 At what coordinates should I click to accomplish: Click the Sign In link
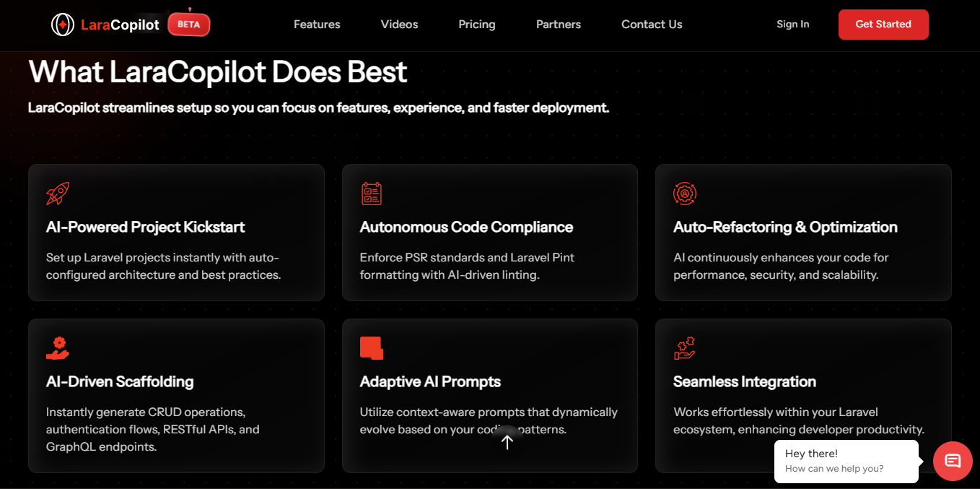pyautogui.click(x=792, y=25)
